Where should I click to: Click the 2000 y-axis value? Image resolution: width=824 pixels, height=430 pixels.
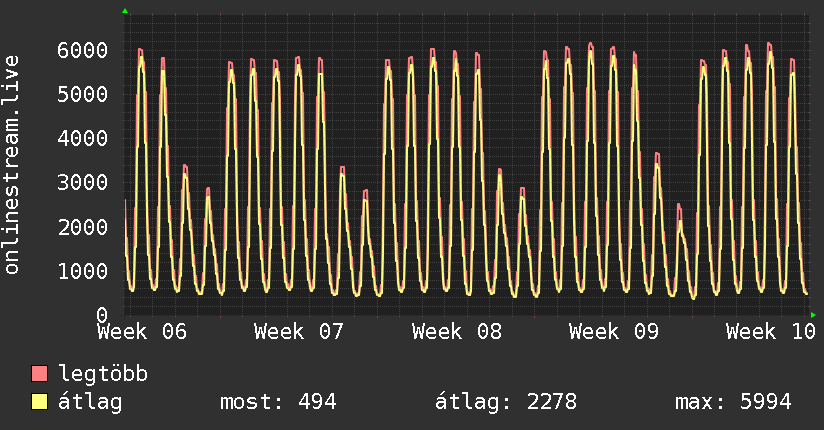(x=83, y=227)
